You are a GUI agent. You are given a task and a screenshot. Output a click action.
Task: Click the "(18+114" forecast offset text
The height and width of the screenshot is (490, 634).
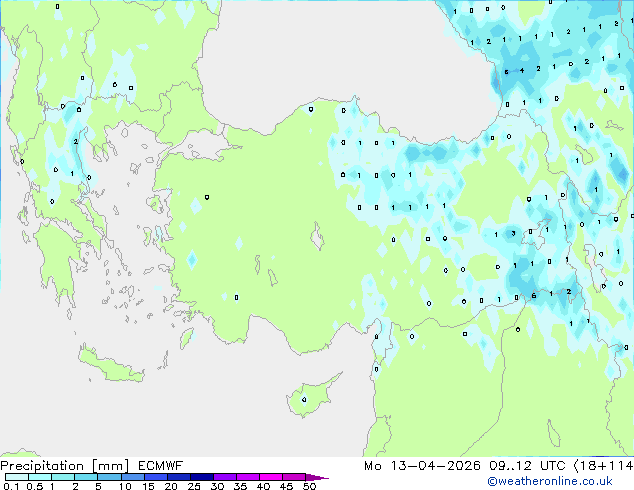click(603, 466)
